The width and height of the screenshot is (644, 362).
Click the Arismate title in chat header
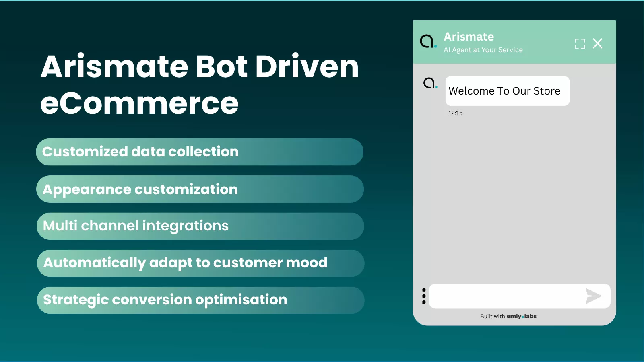(469, 37)
